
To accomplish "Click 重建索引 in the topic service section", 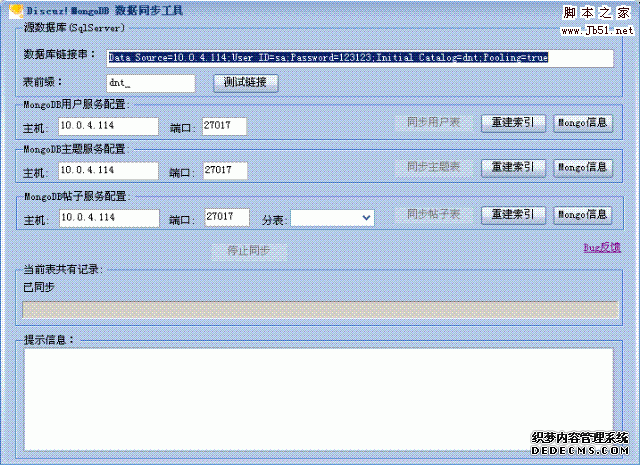I will point(513,168).
